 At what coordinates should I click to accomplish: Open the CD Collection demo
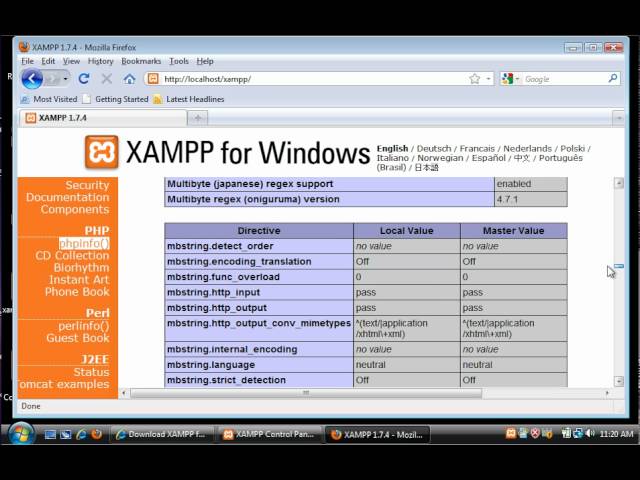click(72, 256)
